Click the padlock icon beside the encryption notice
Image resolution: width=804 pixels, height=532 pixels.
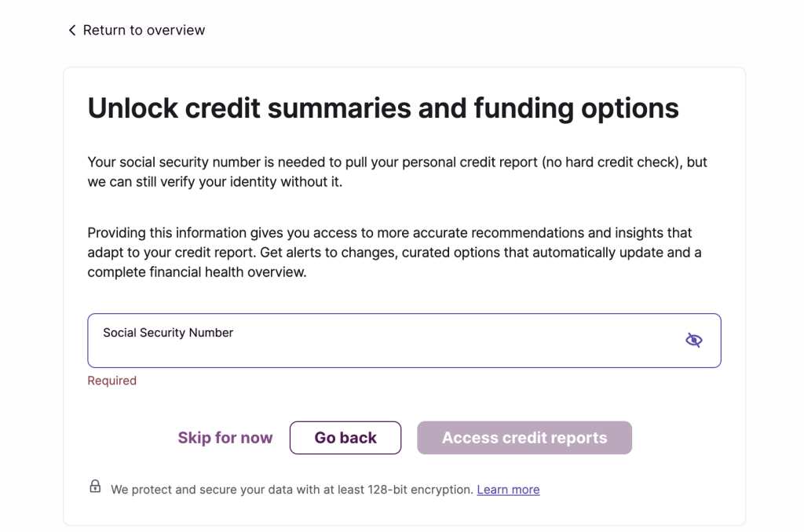[95, 486]
